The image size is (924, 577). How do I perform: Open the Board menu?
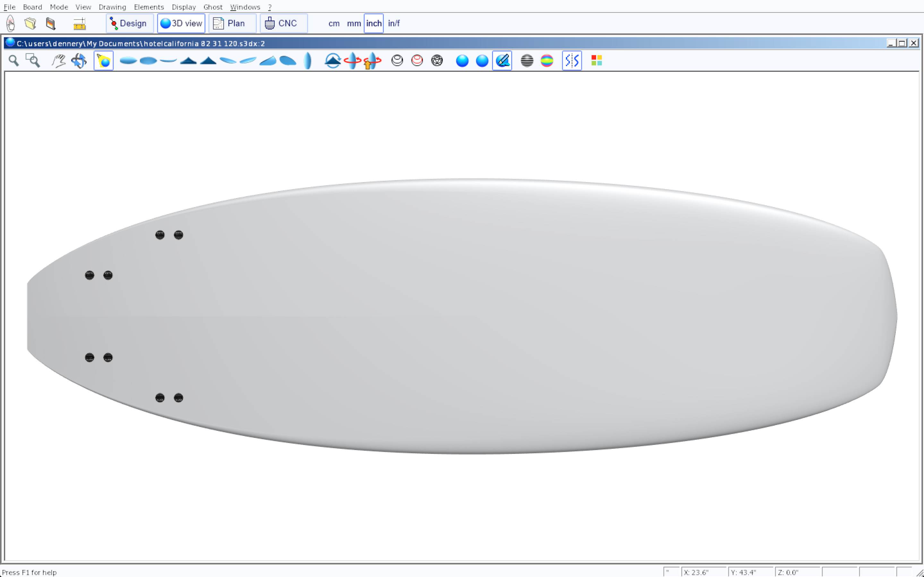(x=32, y=7)
